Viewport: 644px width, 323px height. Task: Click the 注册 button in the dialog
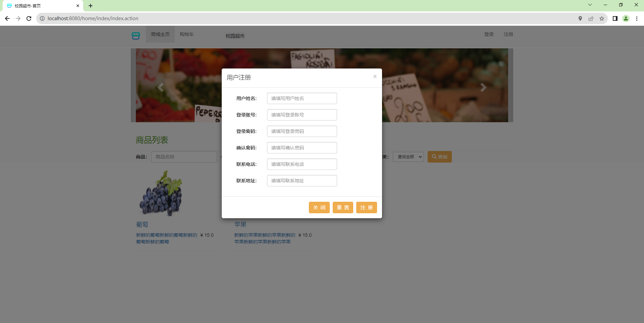[366, 207]
